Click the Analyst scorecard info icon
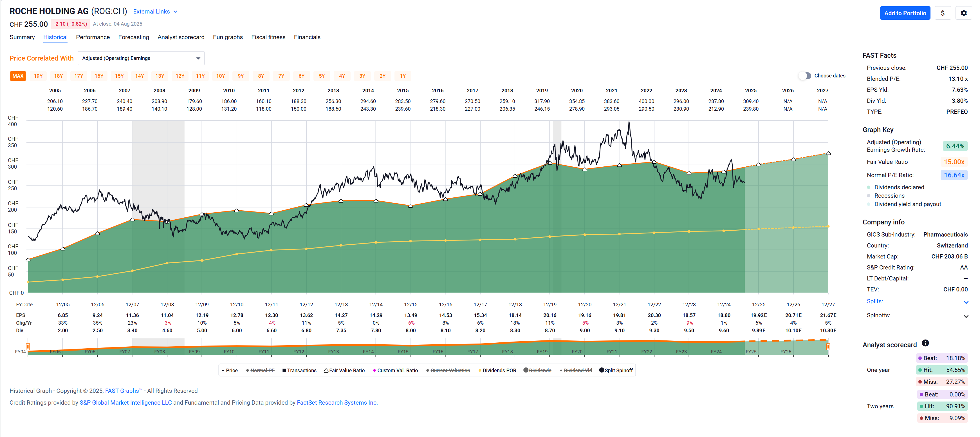Viewport: 980px width, 437px height. coord(925,343)
